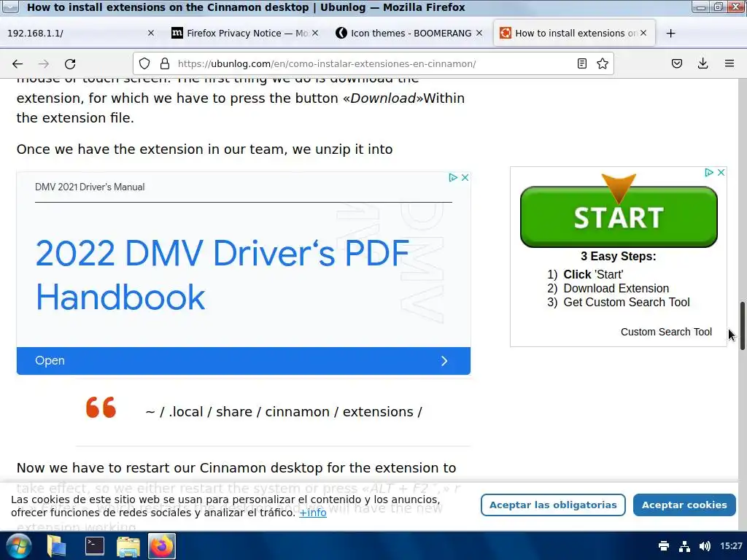
Task: Click the 15:27 clock
Action: [x=731, y=545]
